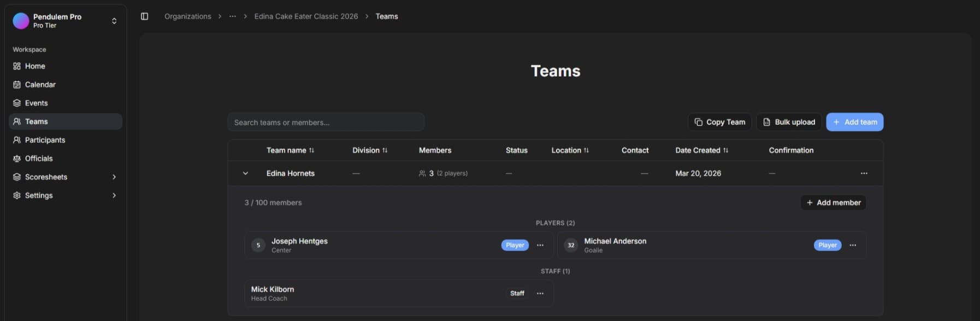Image resolution: width=980 pixels, height=321 pixels.
Task: Click jersey number 5 badge
Action: (x=258, y=245)
